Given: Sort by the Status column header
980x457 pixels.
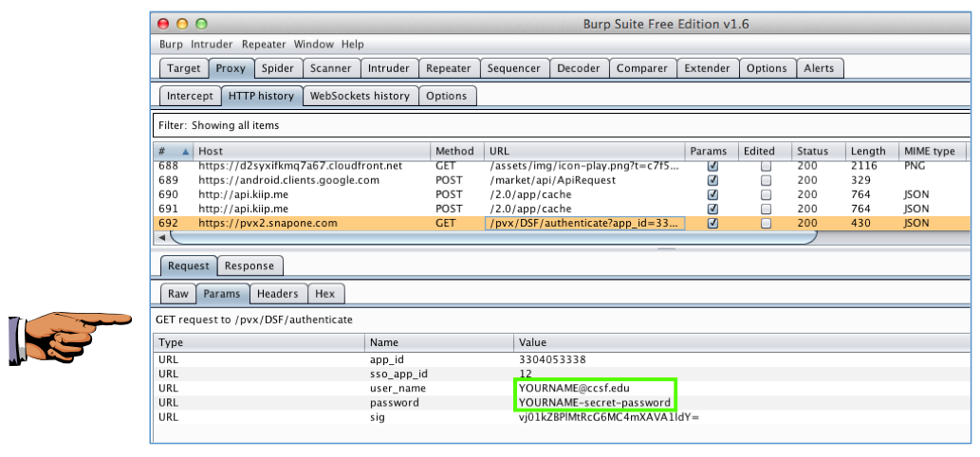Looking at the screenshot, I should [x=818, y=151].
